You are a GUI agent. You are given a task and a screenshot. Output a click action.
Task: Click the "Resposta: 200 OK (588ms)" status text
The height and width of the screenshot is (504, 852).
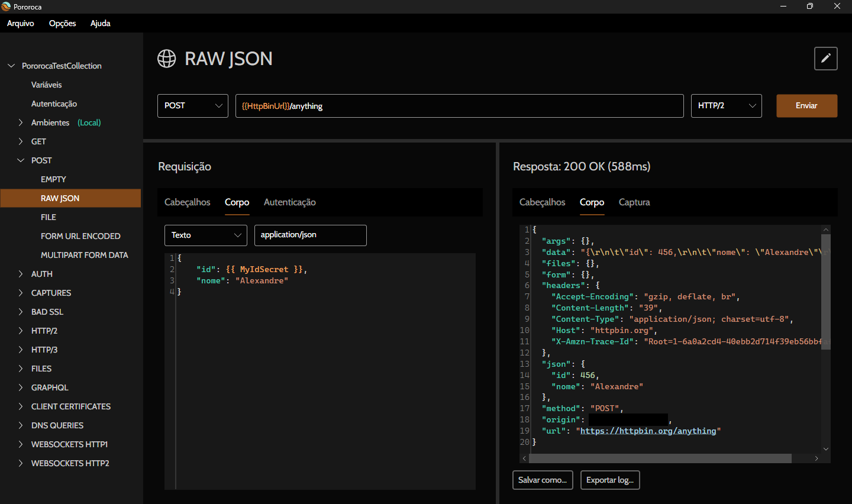pyautogui.click(x=582, y=166)
